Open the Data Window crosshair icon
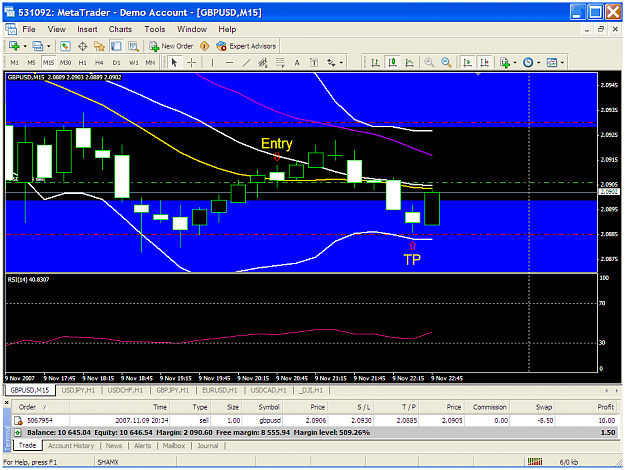Screen dimensions: 625x470 (x=83, y=46)
